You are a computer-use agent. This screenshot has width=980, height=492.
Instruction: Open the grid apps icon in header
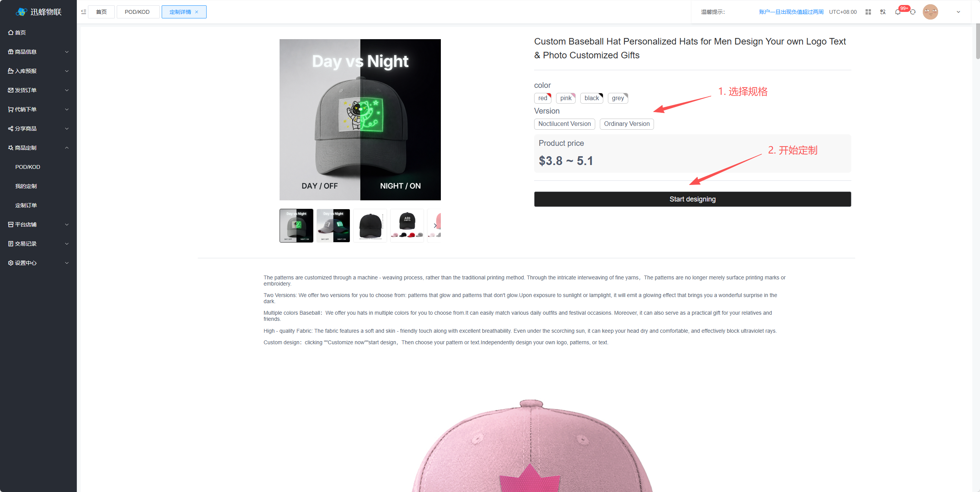click(868, 12)
